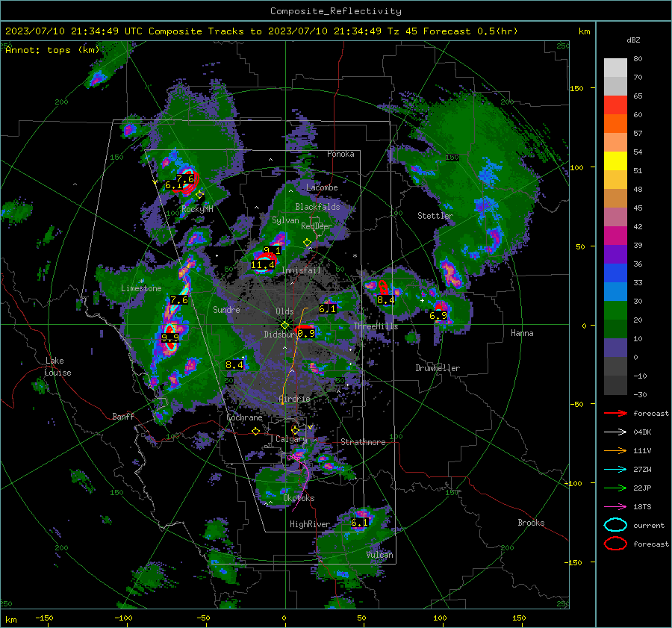Click the 11.4 storm top label

(x=263, y=265)
